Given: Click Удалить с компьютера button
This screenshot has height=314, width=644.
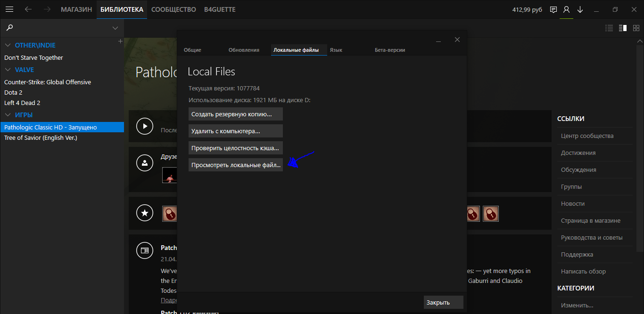Looking at the screenshot, I should tap(236, 131).
